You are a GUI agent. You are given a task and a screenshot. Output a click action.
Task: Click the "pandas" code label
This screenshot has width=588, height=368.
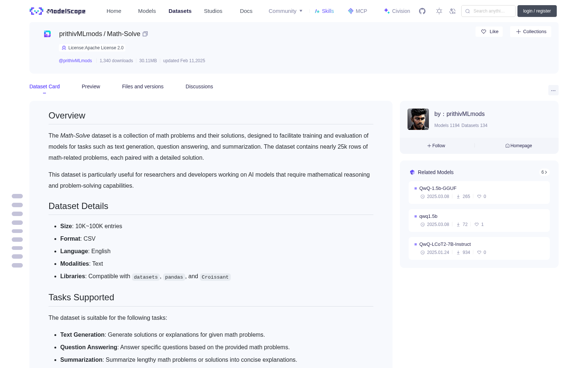[174, 277]
